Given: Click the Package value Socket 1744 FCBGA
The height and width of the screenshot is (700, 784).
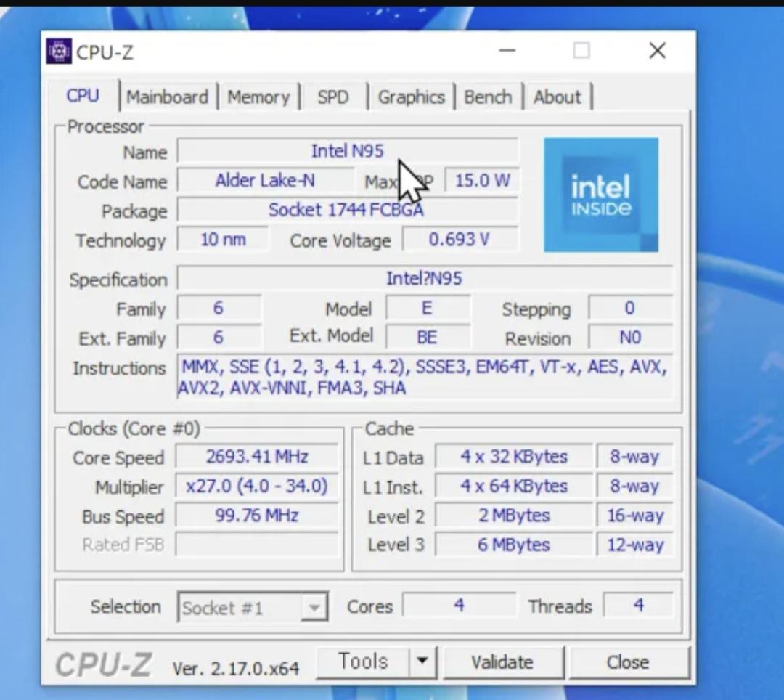Looking at the screenshot, I should (348, 210).
